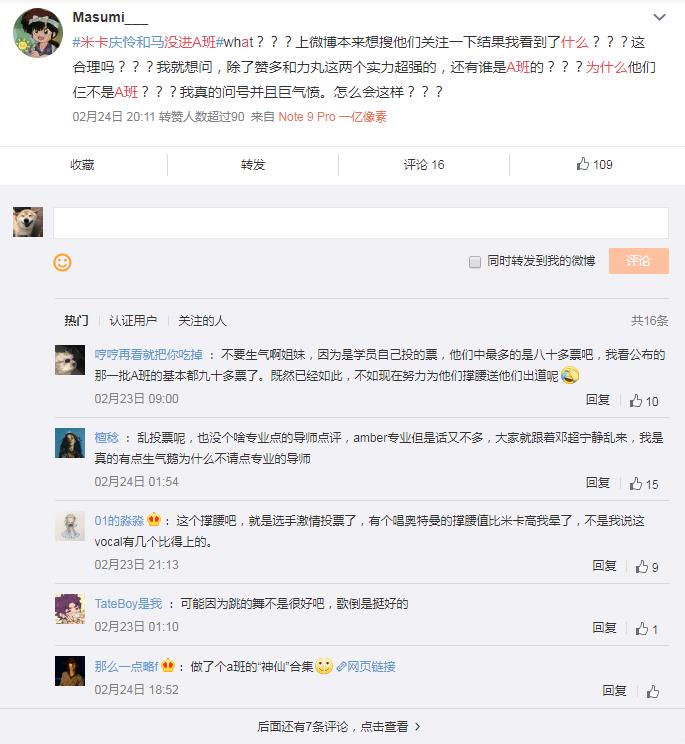685x744 pixels.
Task: Open the 网页链接 link icon
Action: tap(342, 667)
